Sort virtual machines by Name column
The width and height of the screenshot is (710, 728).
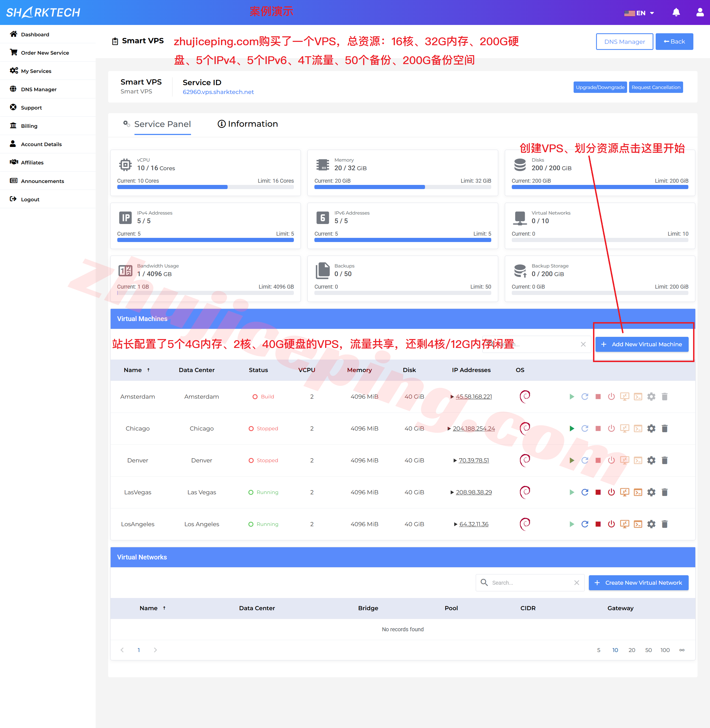click(136, 370)
